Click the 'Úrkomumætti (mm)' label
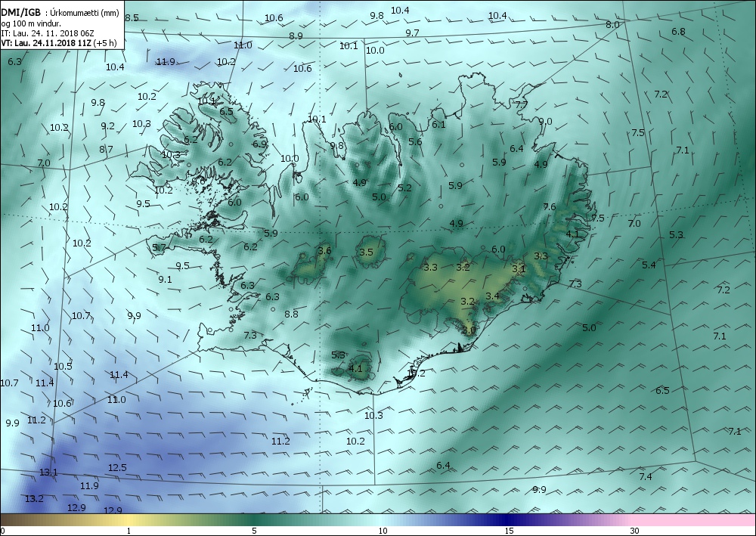 (85, 13)
